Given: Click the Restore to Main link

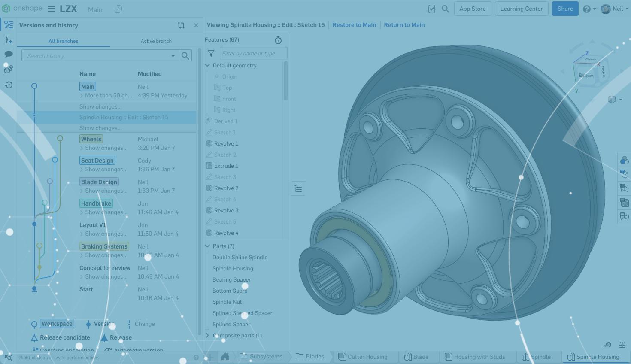Looking at the screenshot, I should pos(354,25).
